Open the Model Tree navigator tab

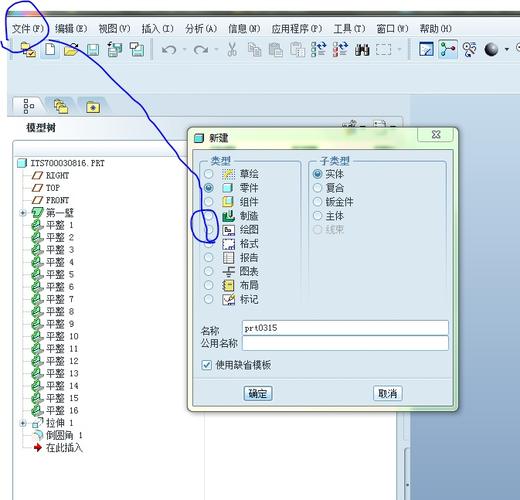point(28,106)
